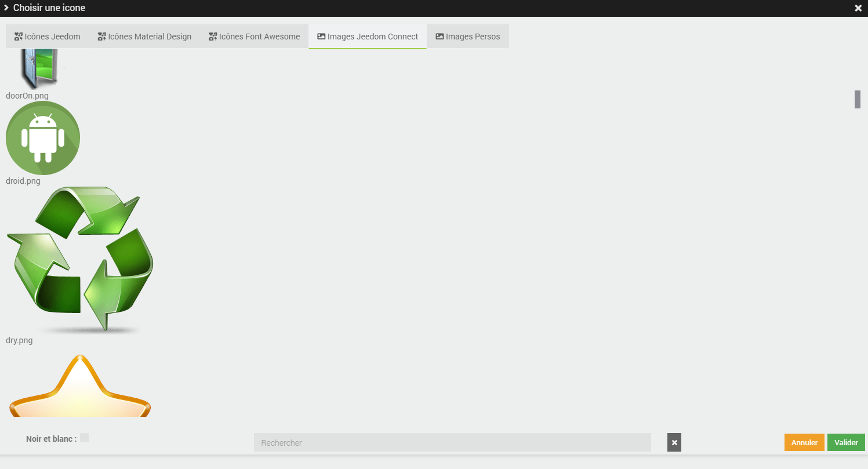Switch to the Icônes Jeedom tab
This screenshot has width=868, height=469.
48,37
